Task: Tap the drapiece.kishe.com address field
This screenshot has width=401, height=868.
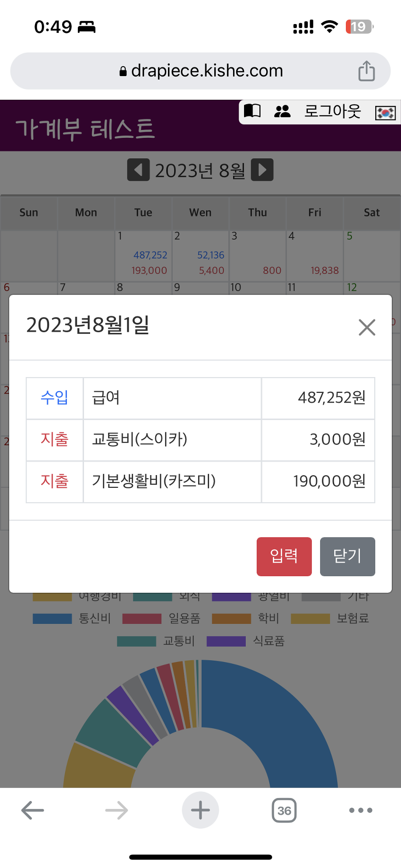Action: point(201,71)
